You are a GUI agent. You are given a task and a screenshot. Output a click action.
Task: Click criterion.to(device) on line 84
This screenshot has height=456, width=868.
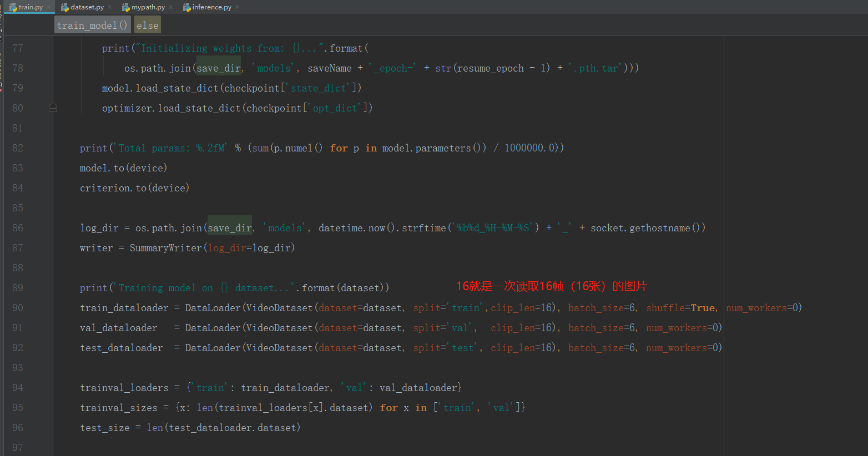click(134, 188)
